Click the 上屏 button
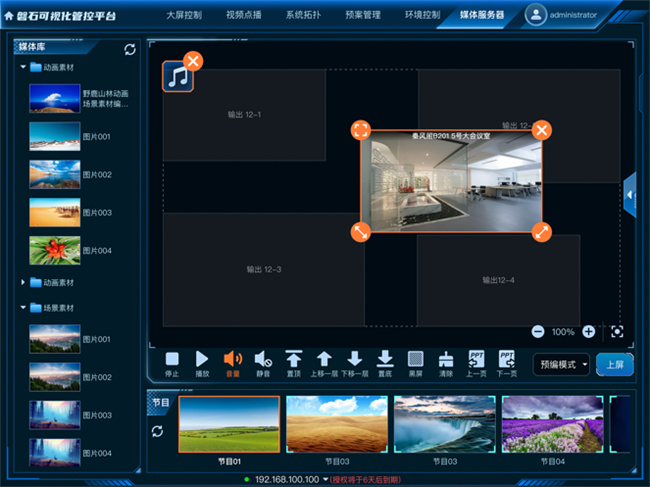The height and width of the screenshot is (487, 650). point(615,365)
